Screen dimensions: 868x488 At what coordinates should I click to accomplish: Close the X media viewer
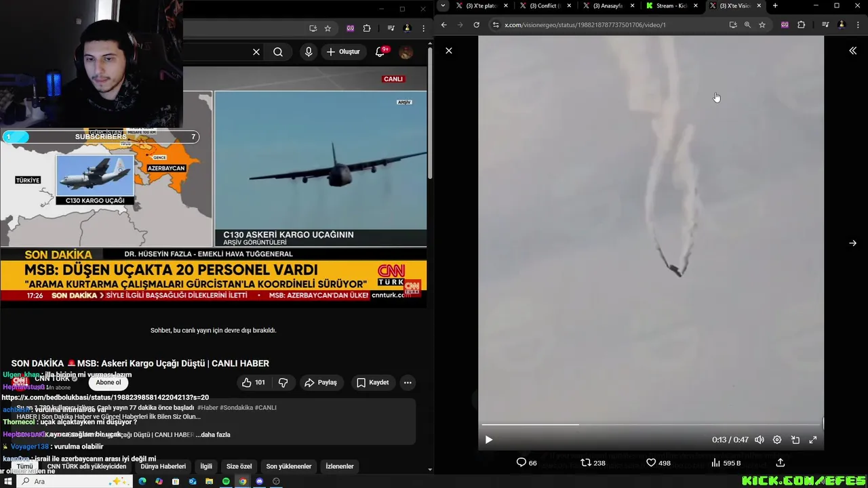448,51
